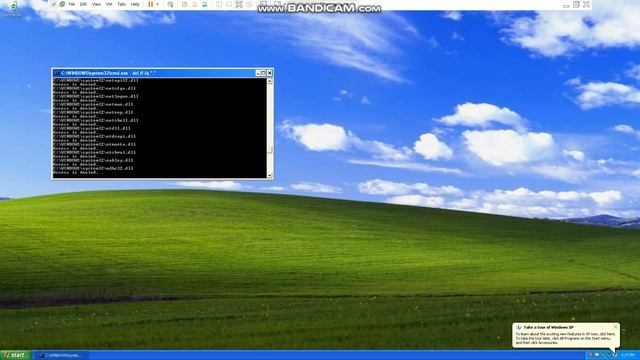
Task: Click the 'netlogon.dll' line in cmd
Action: click(96, 96)
